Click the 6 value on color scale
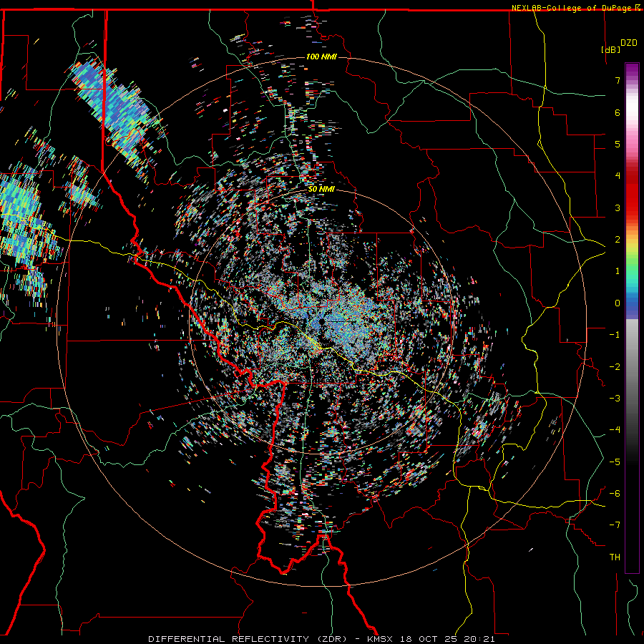The width and height of the screenshot is (644, 644). 618,112
